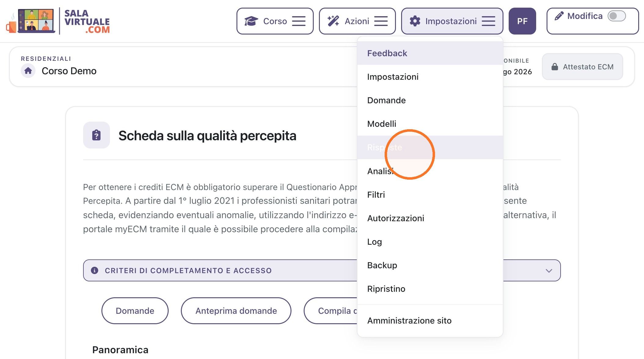The height and width of the screenshot is (359, 644).
Task: Click the partially hidden Compila button
Action: (331, 311)
